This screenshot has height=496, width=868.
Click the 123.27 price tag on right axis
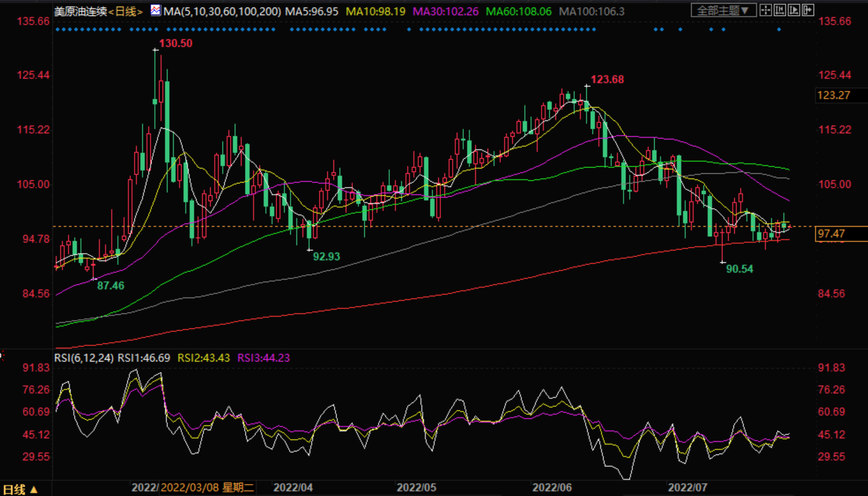click(x=834, y=95)
